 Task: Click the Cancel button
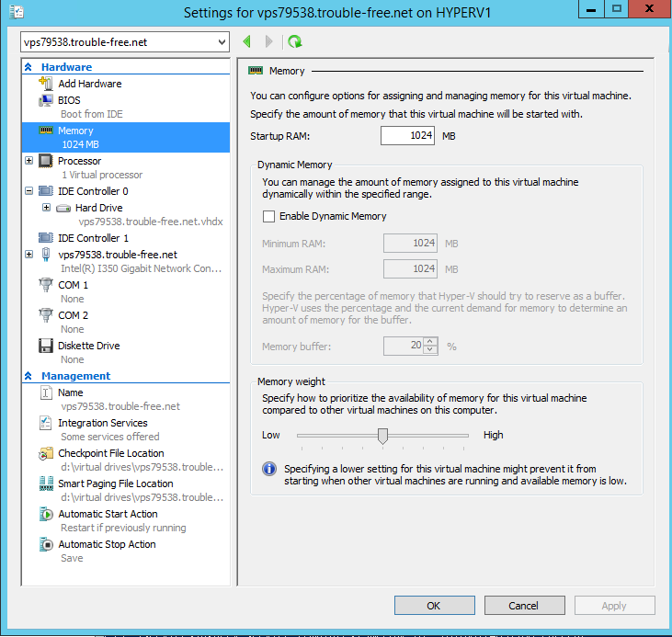(x=524, y=605)
